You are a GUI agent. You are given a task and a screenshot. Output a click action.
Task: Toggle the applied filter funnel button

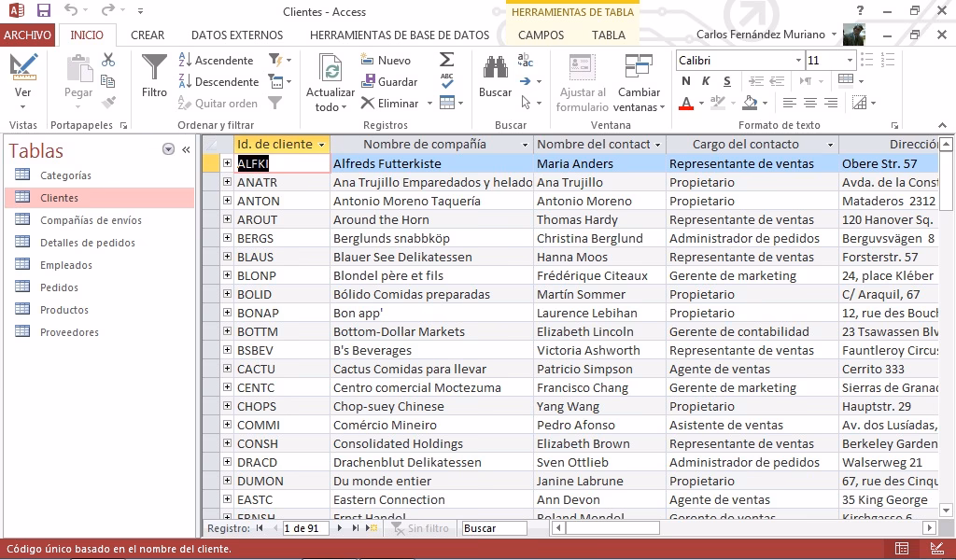pyautogui.click(x=275, y=103)
